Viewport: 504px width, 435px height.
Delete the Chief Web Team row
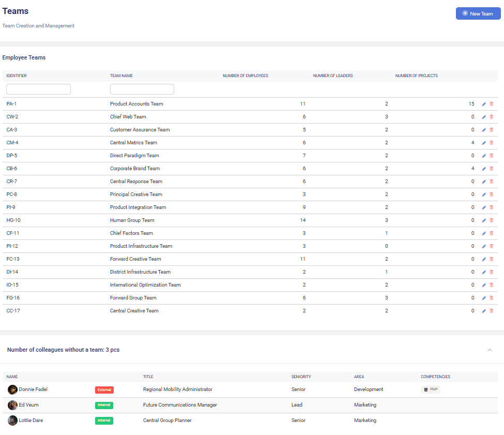[491, 117]
